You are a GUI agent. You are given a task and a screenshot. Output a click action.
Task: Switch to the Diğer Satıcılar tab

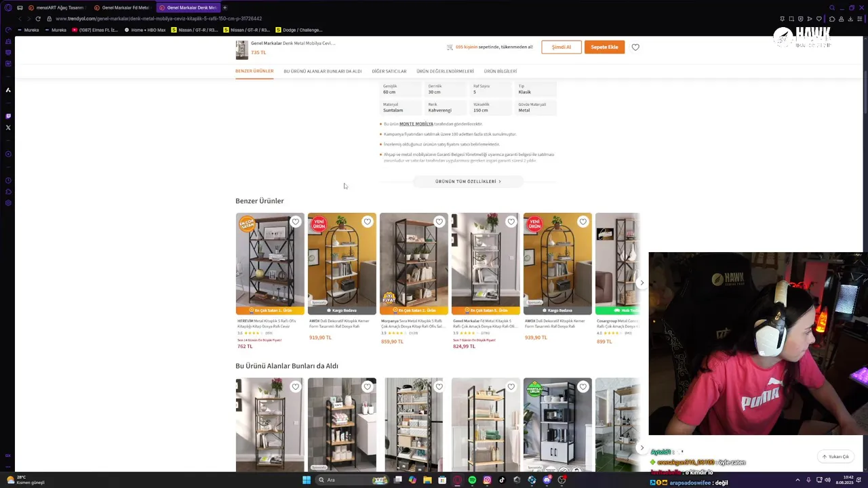[389, 71]
